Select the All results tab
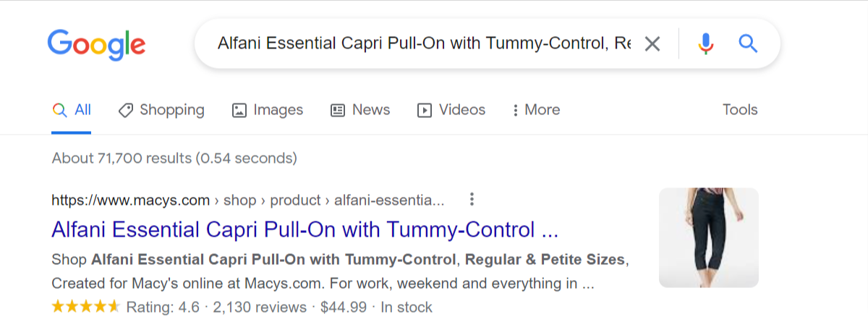 tap(72, 110)
